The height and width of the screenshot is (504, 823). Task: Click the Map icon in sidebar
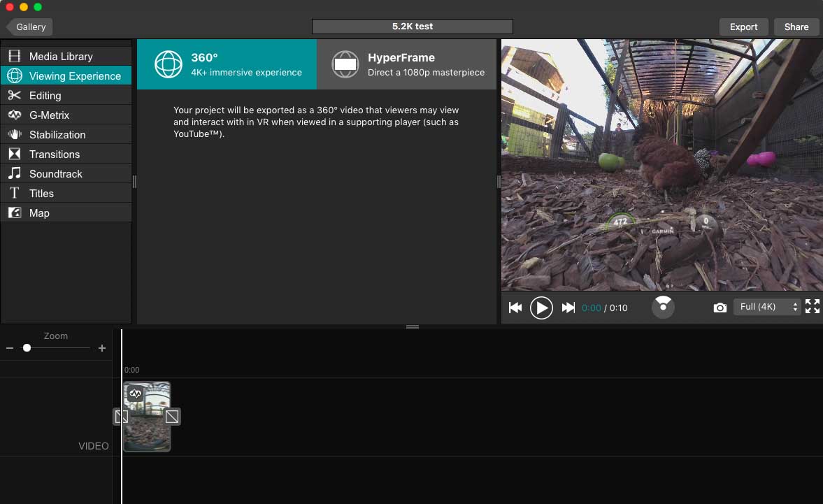coord(15,213)
